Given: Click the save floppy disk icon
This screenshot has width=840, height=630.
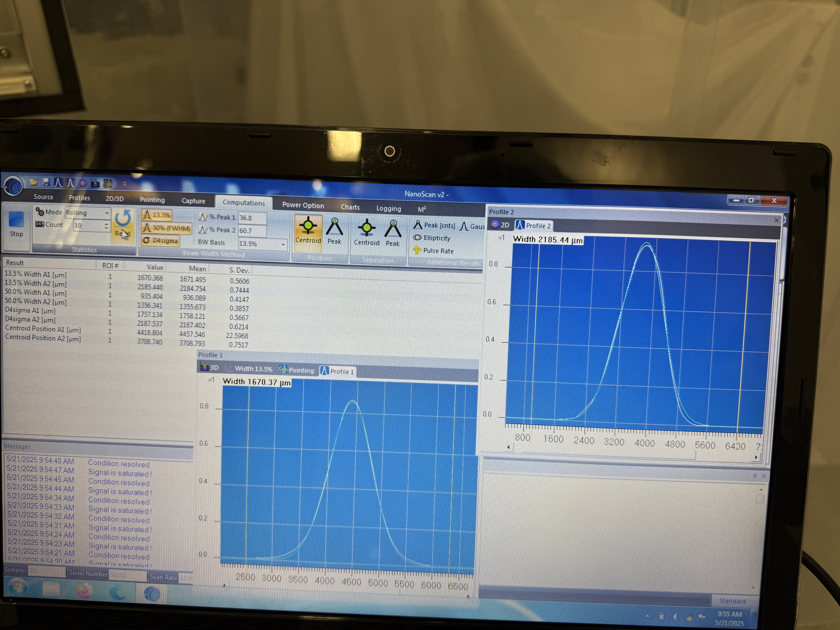Looking at the screenshot, I should point(46,182).
